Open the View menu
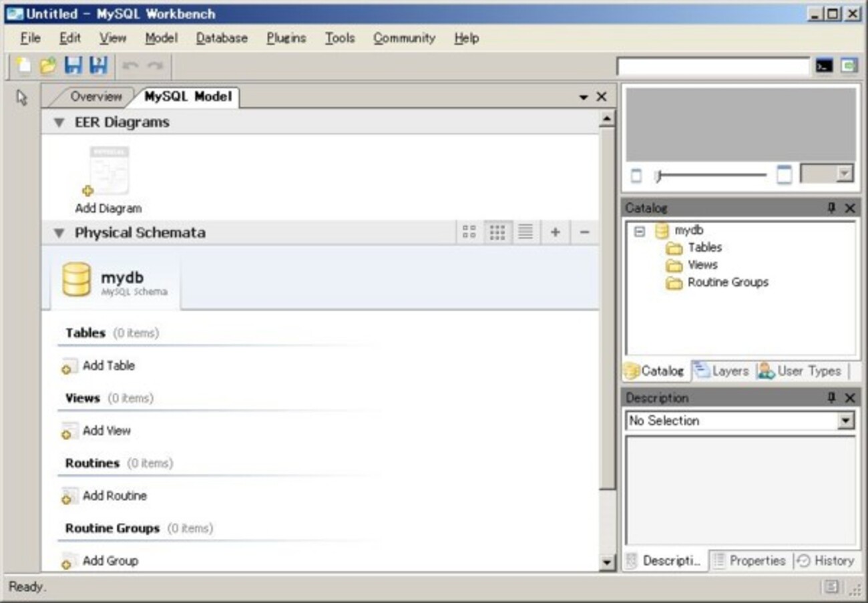Viewport: 868px width, 603px height. click(x=113, y=38)
